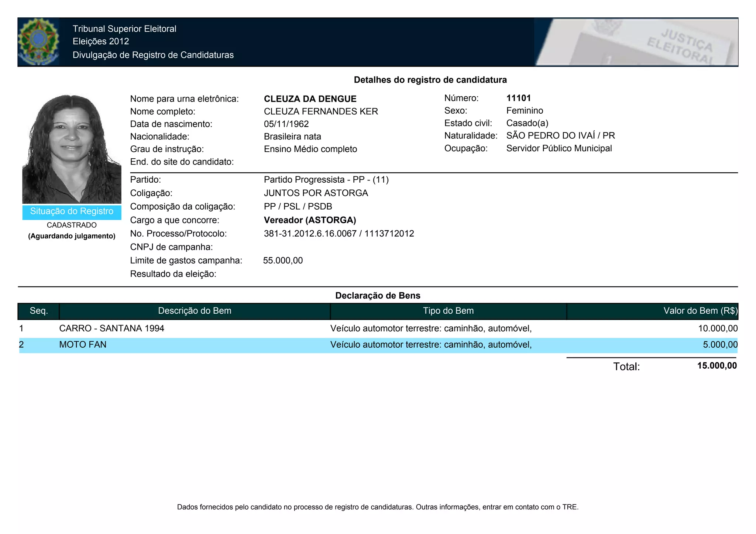Click the candidate number 11101

[x=518, y=98]
